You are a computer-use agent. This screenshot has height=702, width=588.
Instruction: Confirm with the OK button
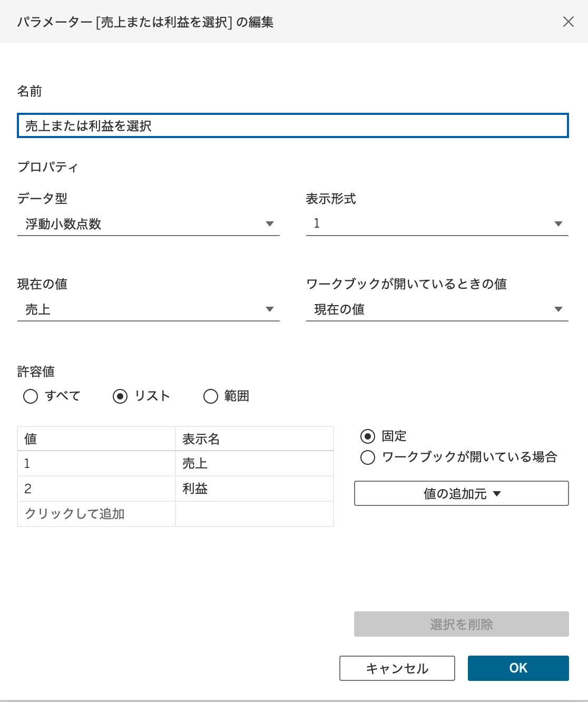[518, 668]
